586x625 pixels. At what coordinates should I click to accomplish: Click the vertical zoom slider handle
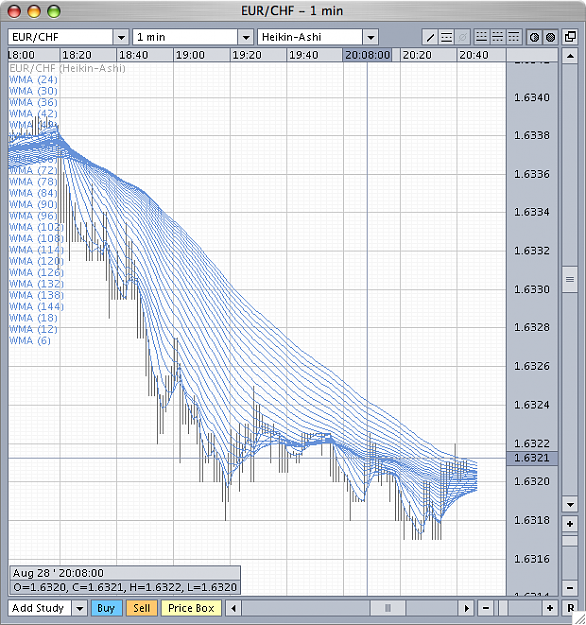tap(570, 540)
